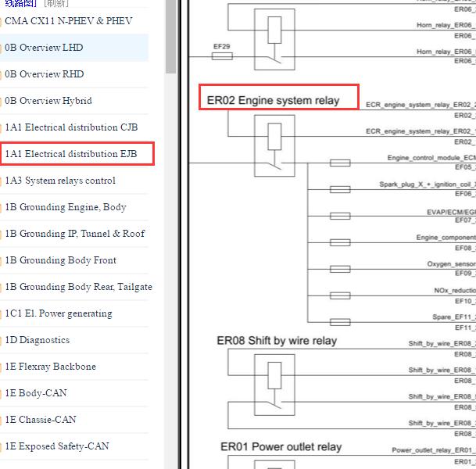
Task: Click the fuse symbol on Spark_plug line
Action: 340,190
